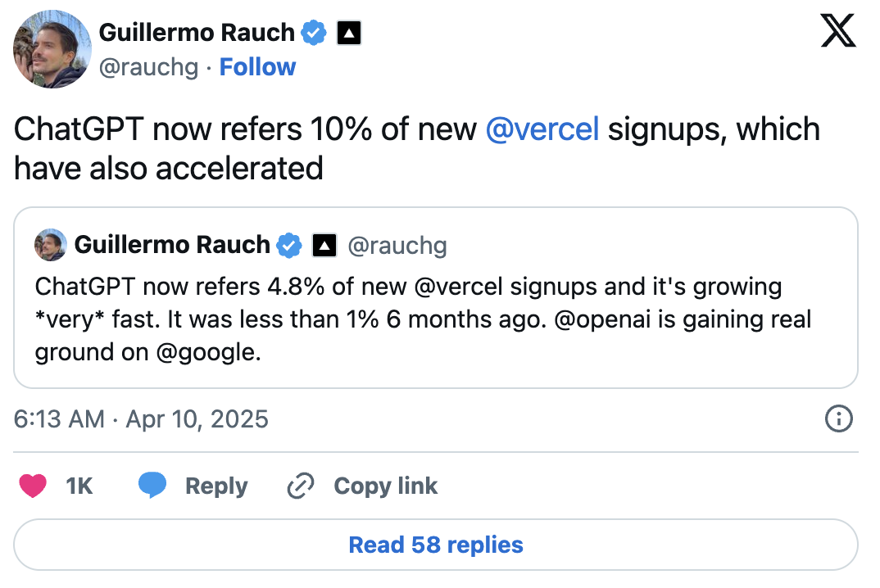Open the @vercel mention link
Image resolution: width=880 pixels, height=588 pixels.
pyautogui.click(x=542, y=129)
